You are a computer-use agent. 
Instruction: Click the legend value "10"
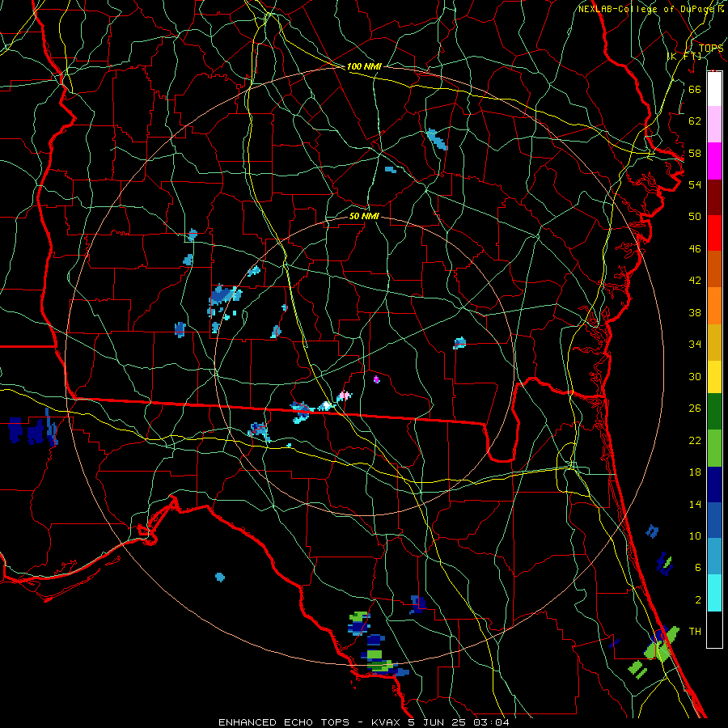pos(695,535)
